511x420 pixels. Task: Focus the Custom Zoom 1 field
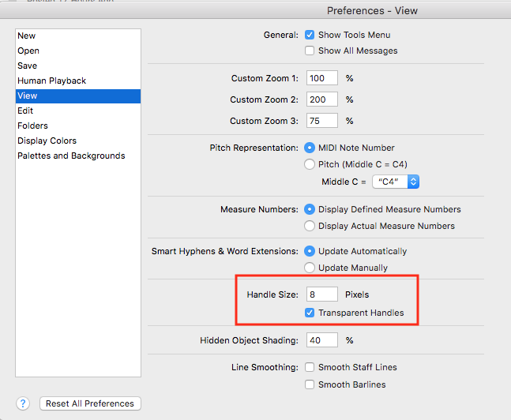[322, 78]
